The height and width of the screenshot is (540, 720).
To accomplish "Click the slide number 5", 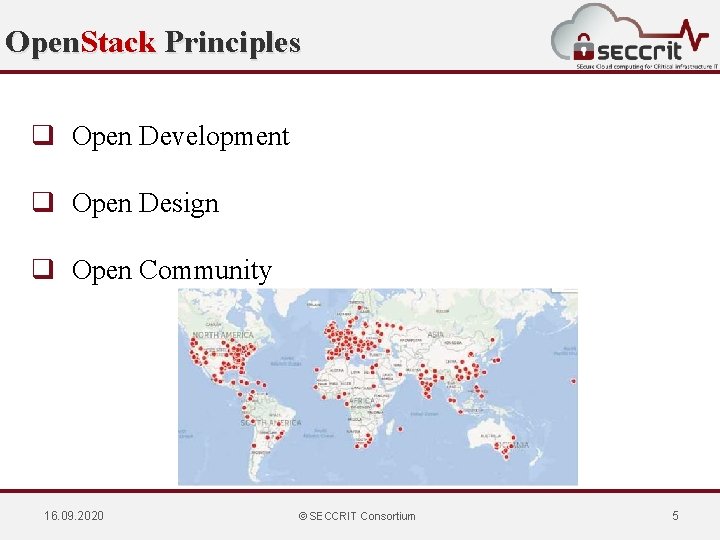I will click(675, 516).
